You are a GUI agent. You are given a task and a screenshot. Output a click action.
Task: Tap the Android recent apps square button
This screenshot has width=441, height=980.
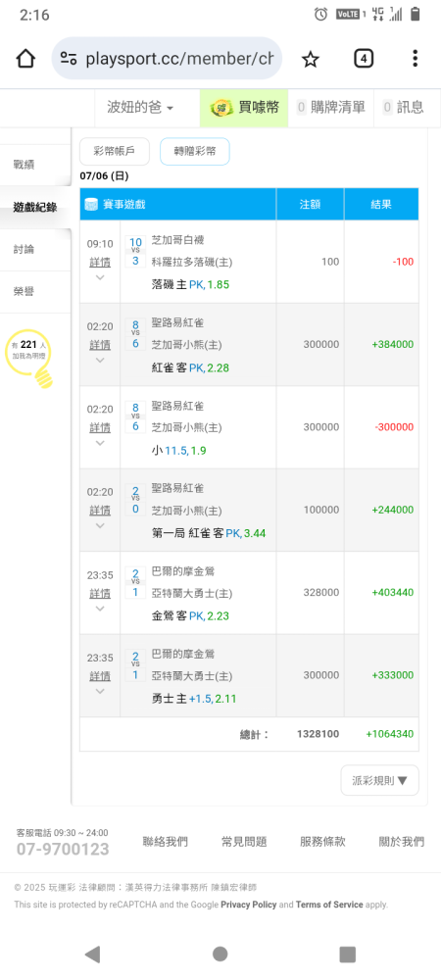click(347, 954)
